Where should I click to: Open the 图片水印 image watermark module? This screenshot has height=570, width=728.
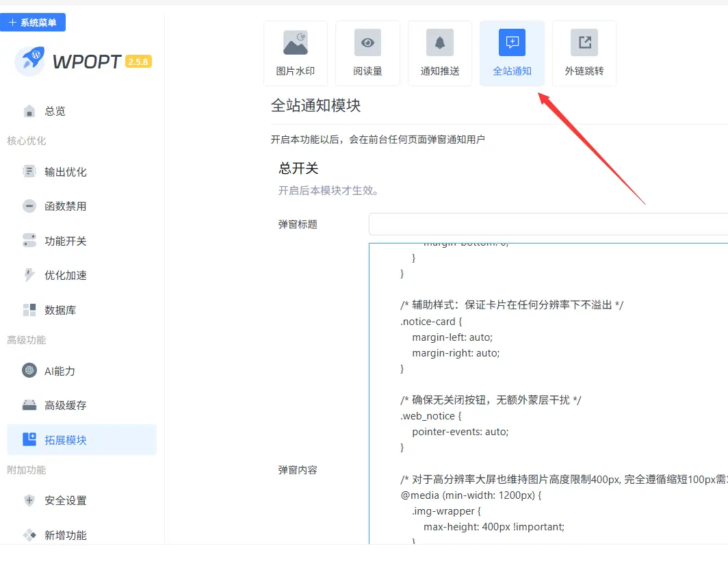click(296, 53)
